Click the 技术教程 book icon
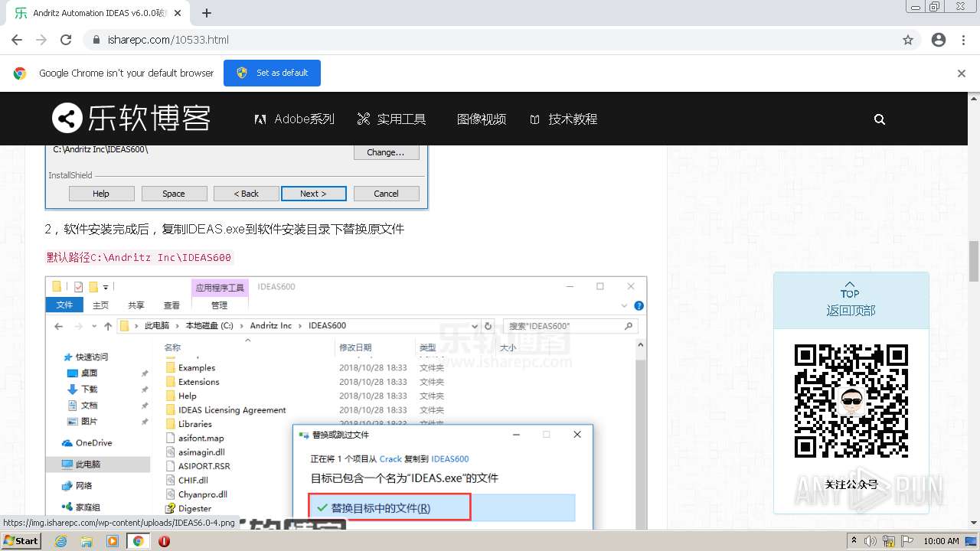 pyautogui.click(x=534, y=119)
